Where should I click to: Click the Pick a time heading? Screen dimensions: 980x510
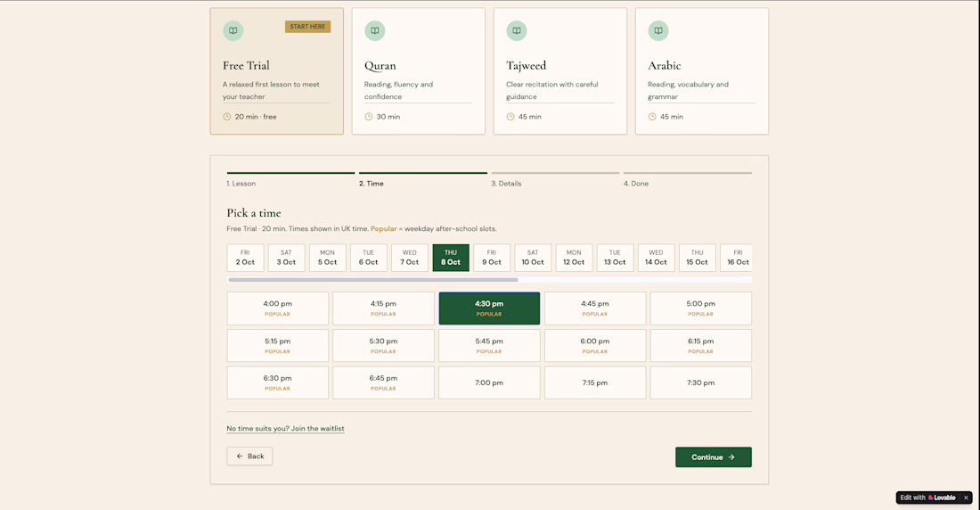(254, 213)
